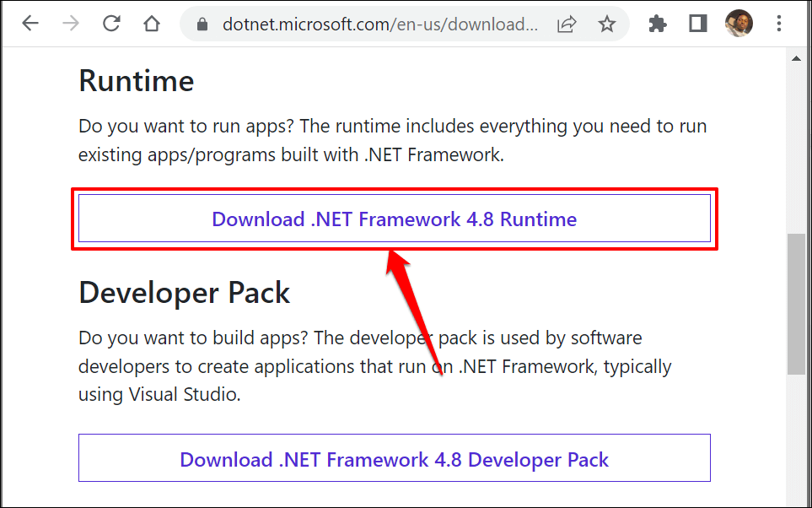Click the vertical scrollbar thumb

pos(796,304)
